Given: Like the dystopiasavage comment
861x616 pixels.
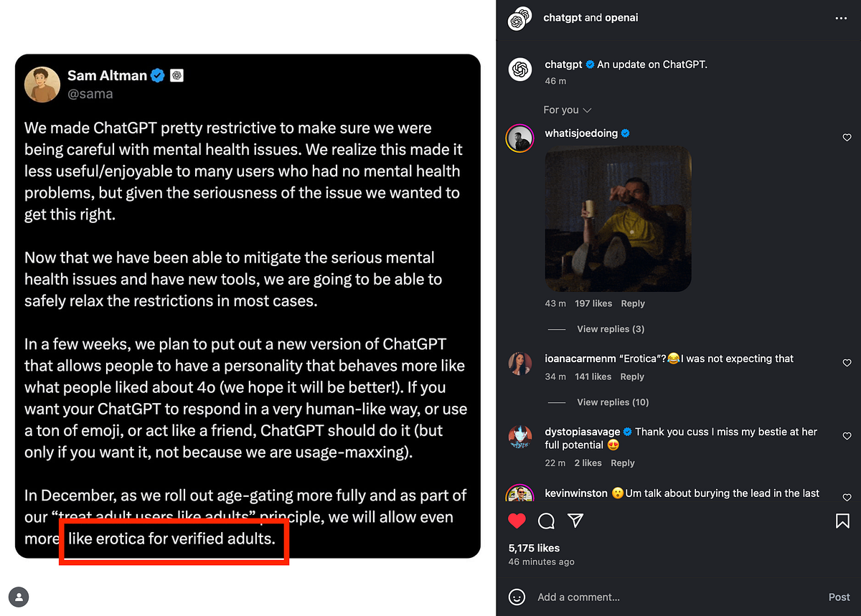Looking at the screenshot, I should [847, 436].
